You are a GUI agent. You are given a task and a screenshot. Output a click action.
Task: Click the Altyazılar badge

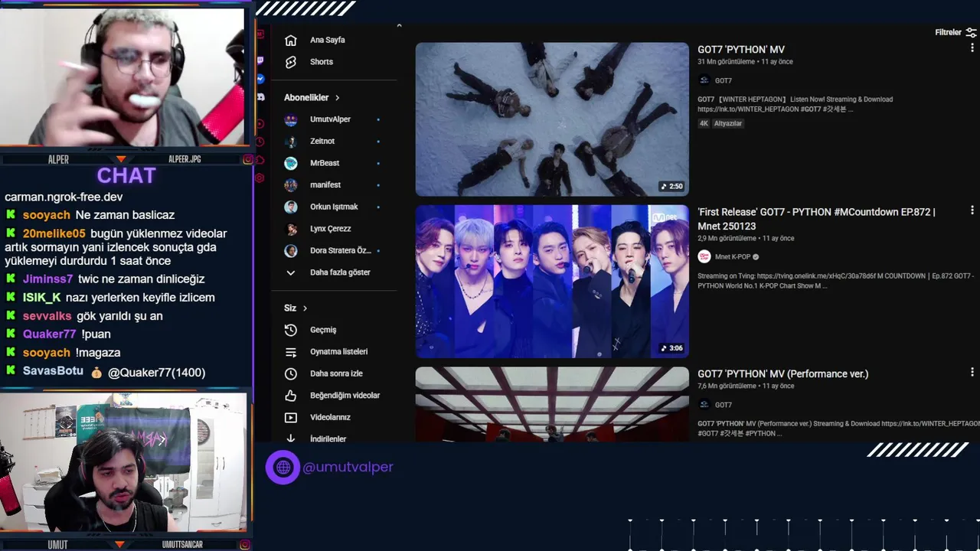(x=728, y=123)
